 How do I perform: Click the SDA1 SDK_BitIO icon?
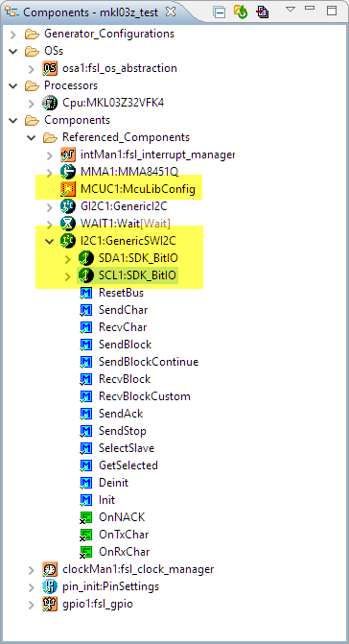tap(86, 258)
